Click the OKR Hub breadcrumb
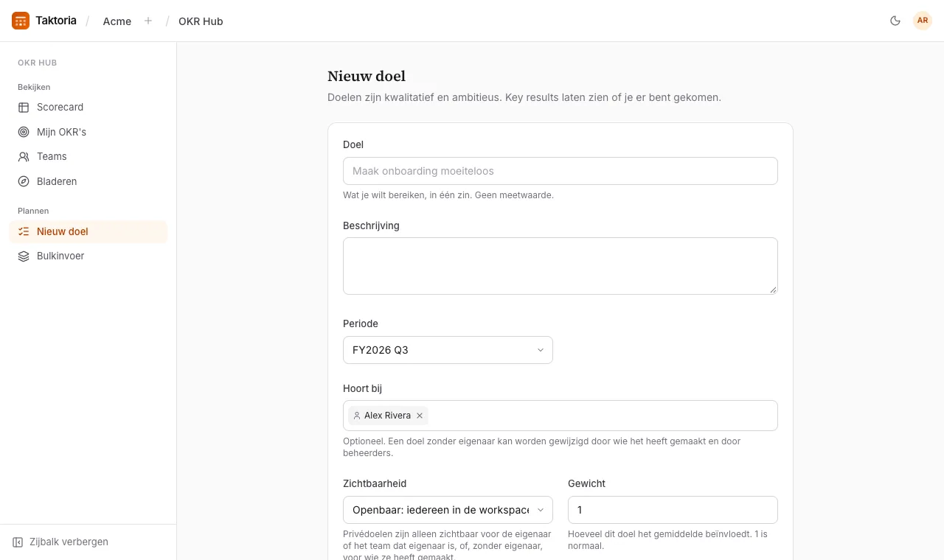 (x=201, y=21)
